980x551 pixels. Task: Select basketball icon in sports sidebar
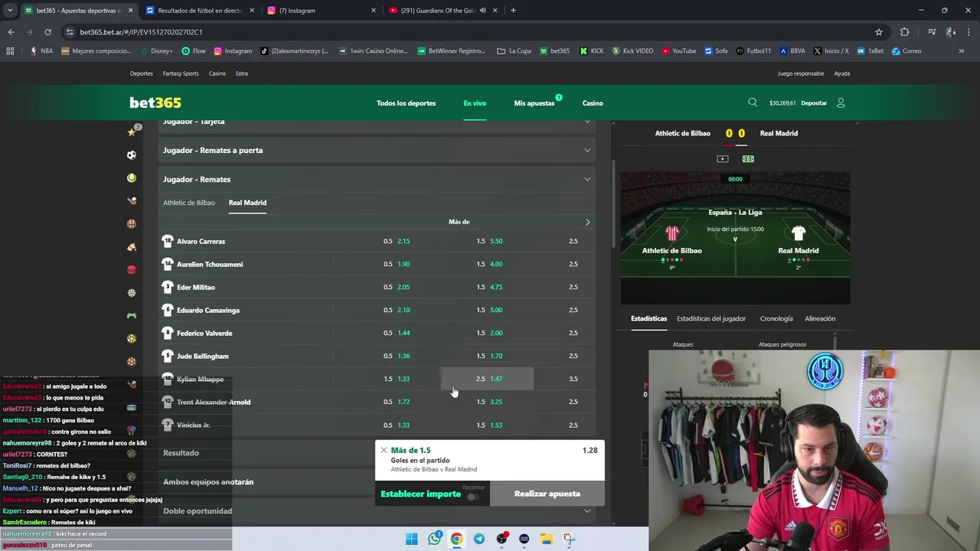tap(132, 223)
